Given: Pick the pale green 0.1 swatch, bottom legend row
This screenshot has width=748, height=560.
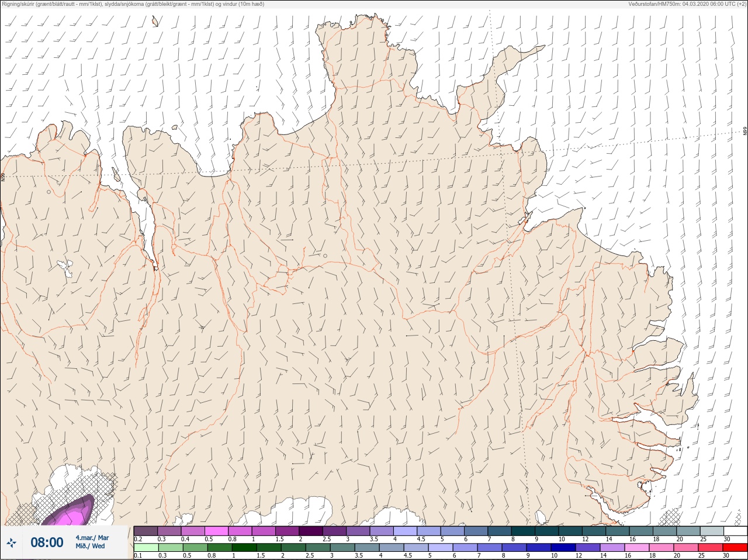Looking at the screenshot, I should point(146,548).
